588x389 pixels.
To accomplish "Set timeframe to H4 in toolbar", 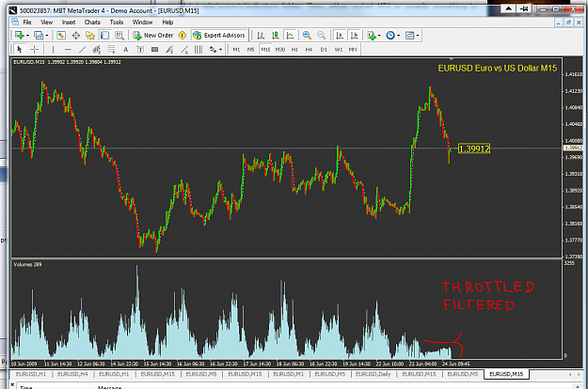I will (309, 49).
